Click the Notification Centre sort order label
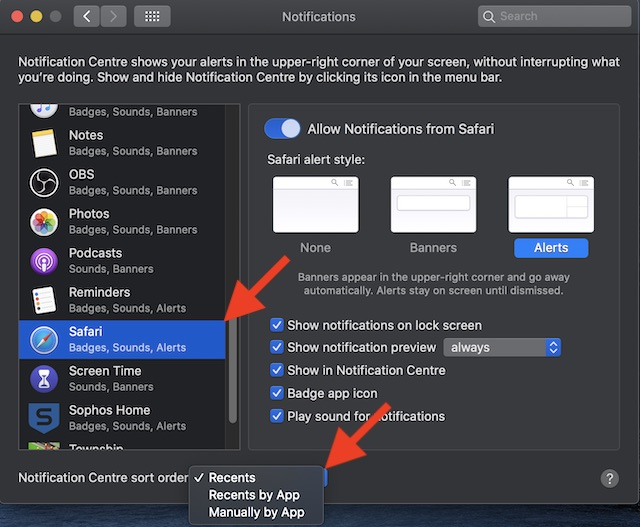The image size is (640, 527). (x=103, y=478)
